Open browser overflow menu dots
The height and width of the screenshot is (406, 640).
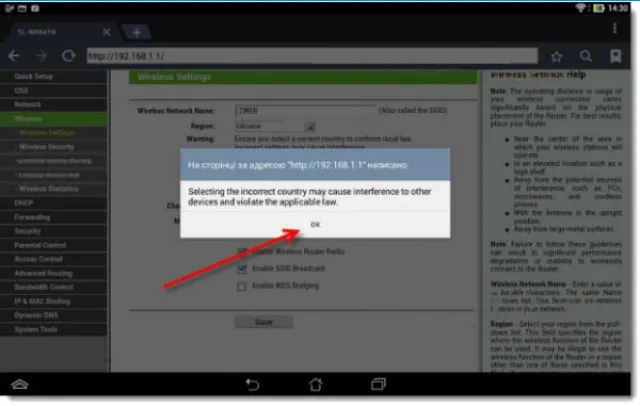[615, 28]
